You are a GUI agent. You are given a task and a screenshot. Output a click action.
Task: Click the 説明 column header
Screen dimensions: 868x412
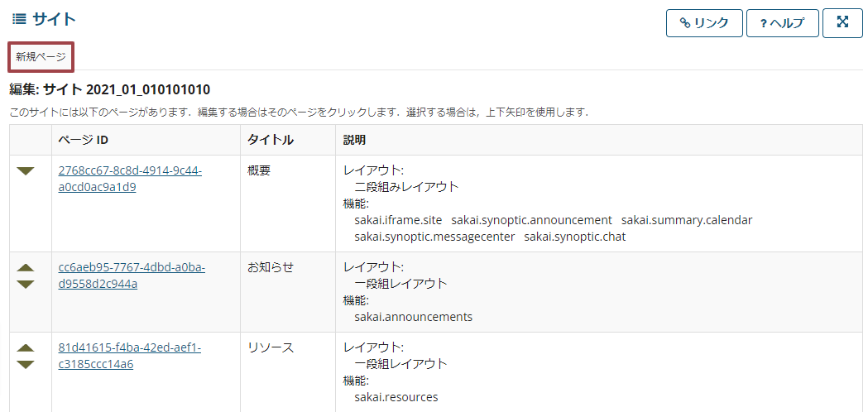pyautogui.click(x=354, y=141)
